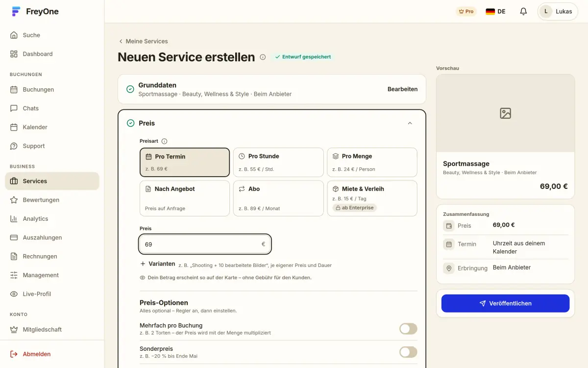This screenshot has width=588, height=368.
Task: Add Varianten with plus button
Action: tap(157, 264)
